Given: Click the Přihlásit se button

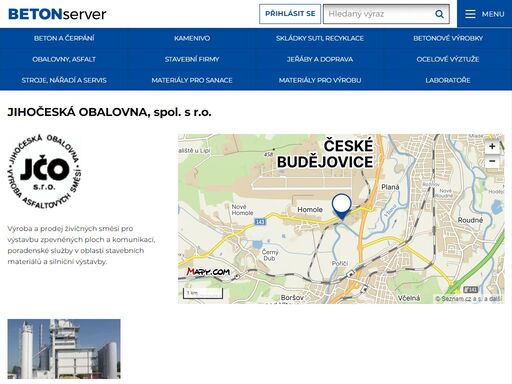Looking at the screenshot, I should pos(290,14).
